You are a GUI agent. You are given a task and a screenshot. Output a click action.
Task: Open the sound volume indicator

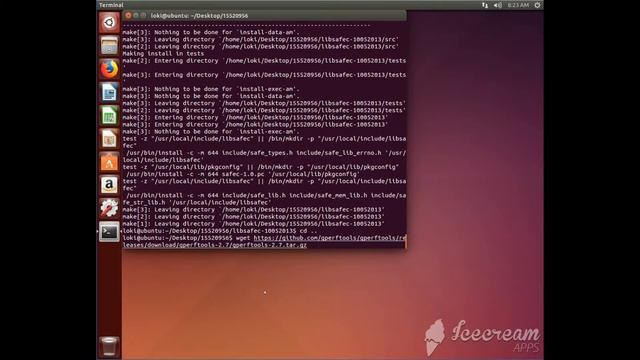pyautogui.click(x=498, y=5)
